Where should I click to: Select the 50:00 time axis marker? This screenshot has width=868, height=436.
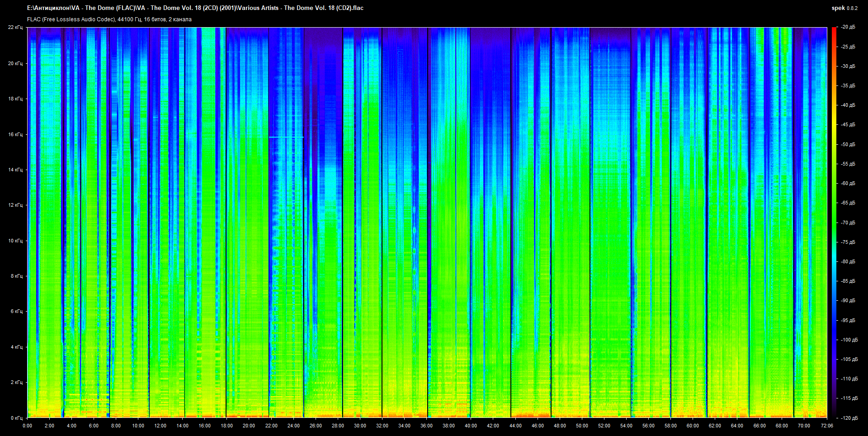(x=582, y=426)
